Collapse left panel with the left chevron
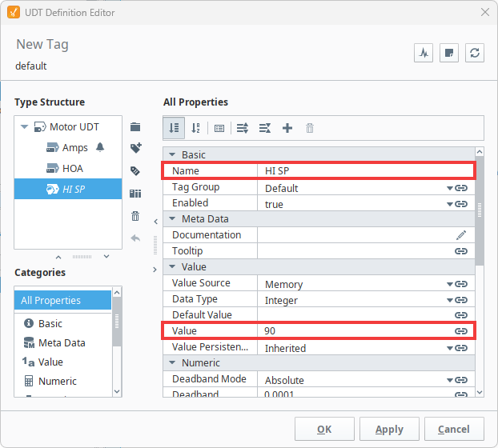 point(155,222)
